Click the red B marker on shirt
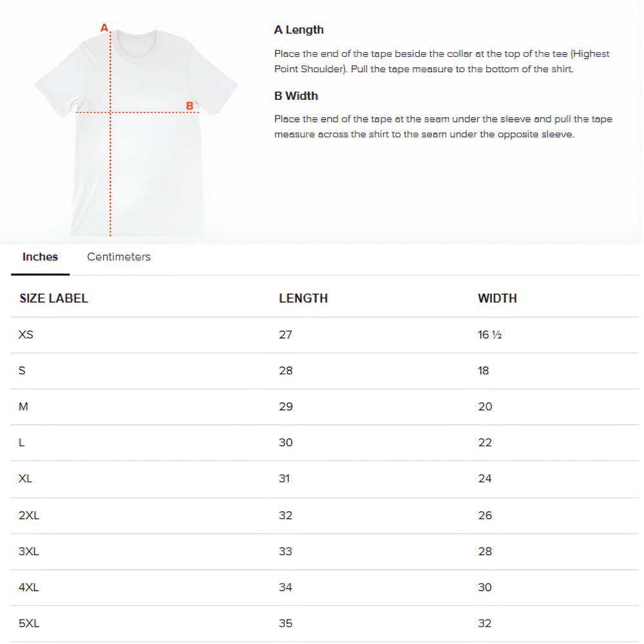Screen dimensions: 644x644 tap(189, 106)
